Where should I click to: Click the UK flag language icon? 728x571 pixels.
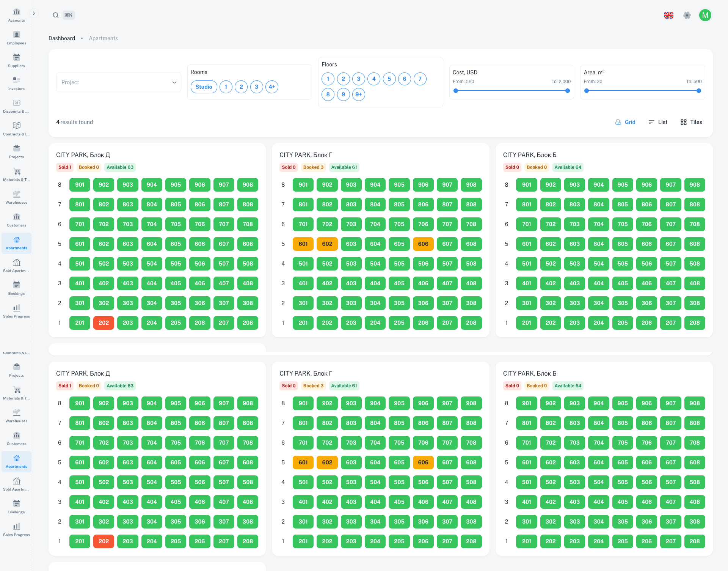(x=668, y=15)
